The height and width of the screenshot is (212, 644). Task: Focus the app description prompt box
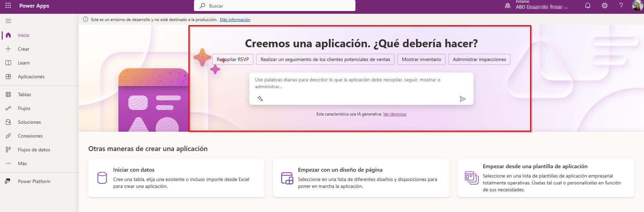click(x=361, y=89)
